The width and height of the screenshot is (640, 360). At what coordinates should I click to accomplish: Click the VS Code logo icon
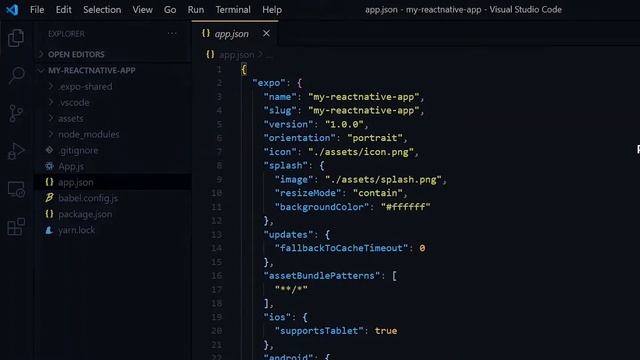pyautogui.click(x=12, y=9)
